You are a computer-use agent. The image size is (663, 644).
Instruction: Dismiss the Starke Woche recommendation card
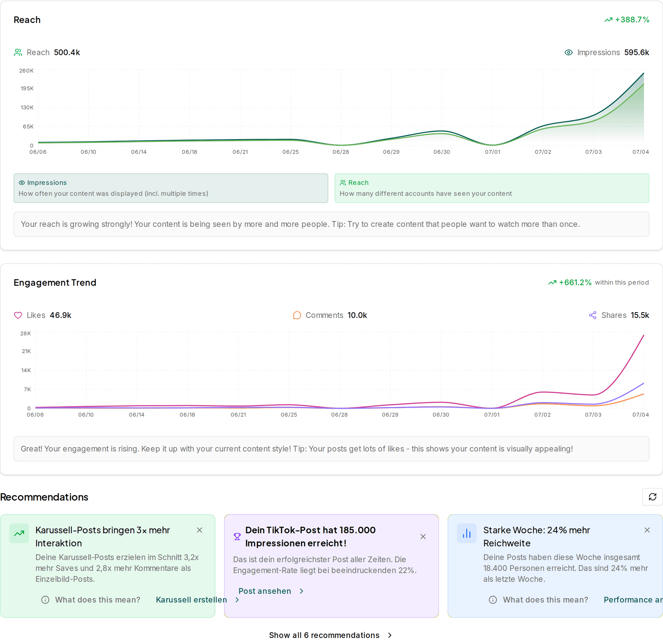(x=647, y=530)
